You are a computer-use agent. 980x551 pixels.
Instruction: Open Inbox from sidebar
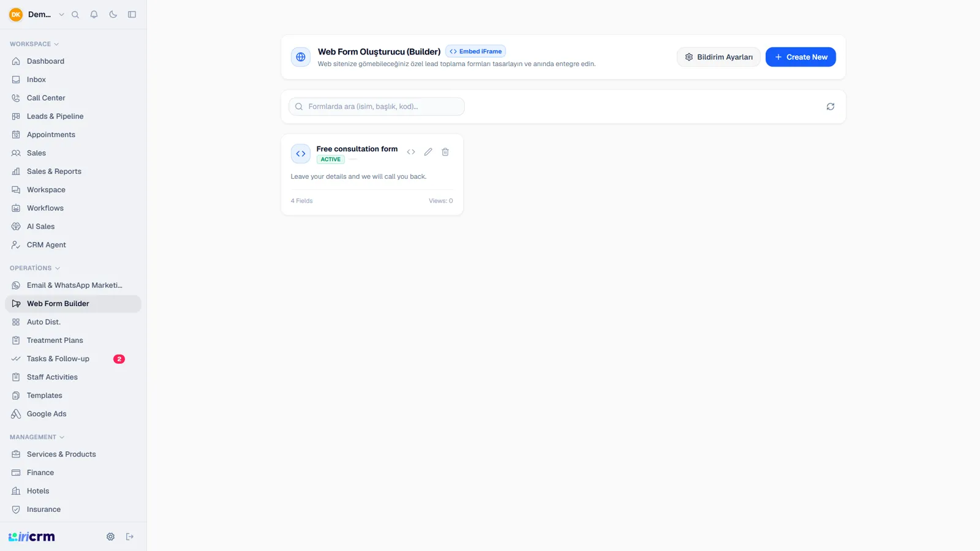tap(73, 80)
